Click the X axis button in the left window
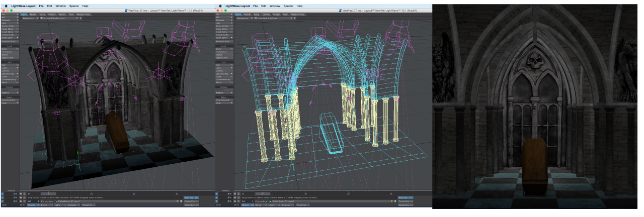The width and height of the screenshot is (644, 217). pos(2,193)
